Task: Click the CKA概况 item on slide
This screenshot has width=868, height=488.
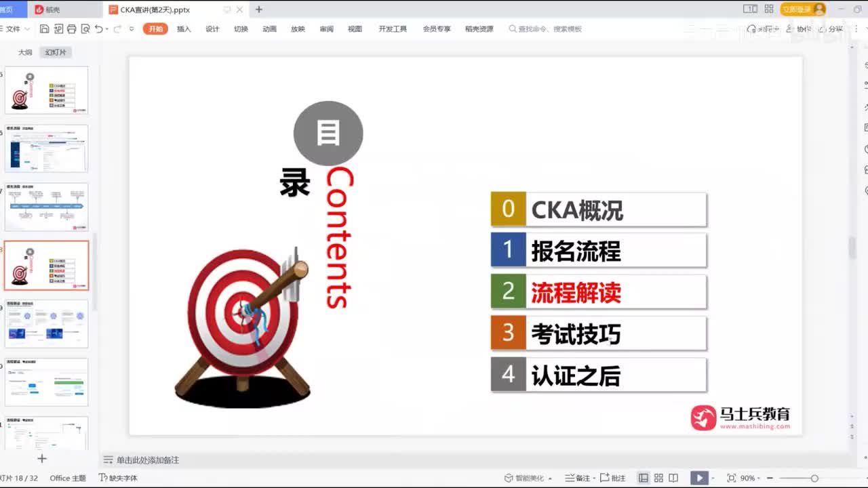Action: pos(599,210)
